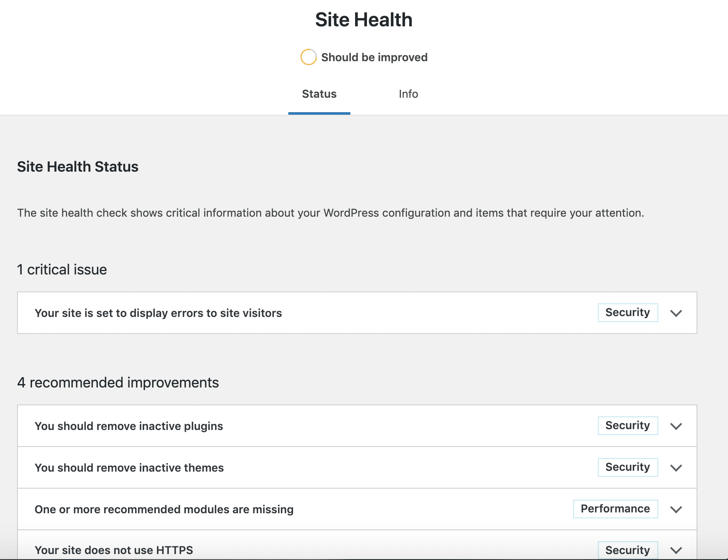Expand the missing recommended modules item
This screenshot has height=560, width=728.
tap(676, 509)
